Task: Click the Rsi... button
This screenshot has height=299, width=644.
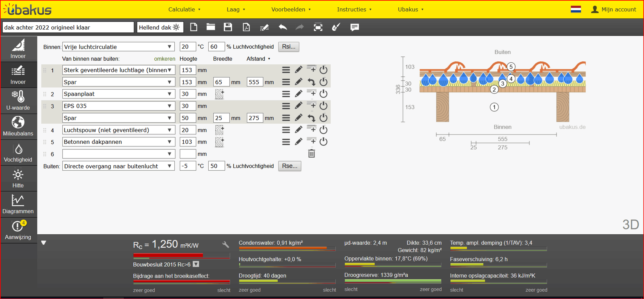Action: pos(289,47)
